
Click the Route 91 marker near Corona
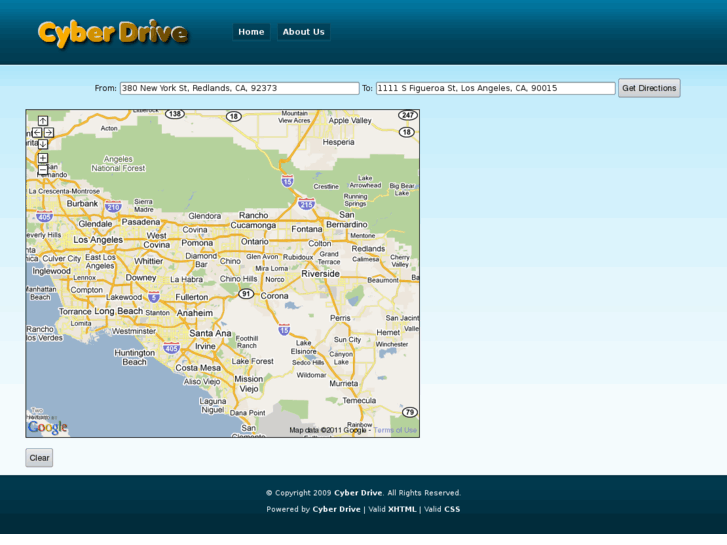tap(246, 294)
